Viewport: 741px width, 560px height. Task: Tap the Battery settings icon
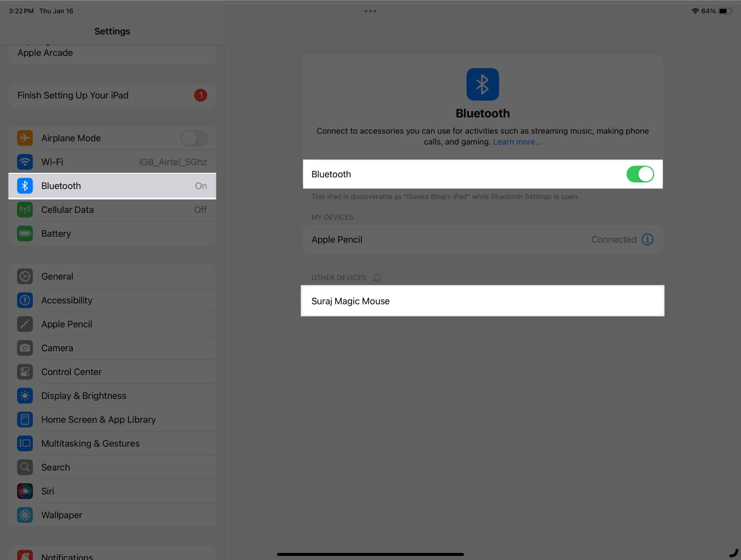pyautogui.click(x=25, y=234)
